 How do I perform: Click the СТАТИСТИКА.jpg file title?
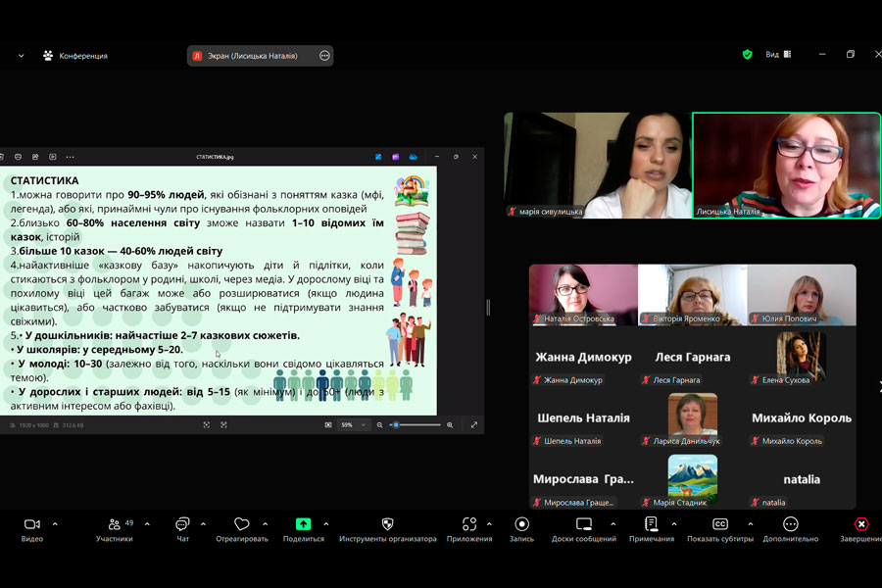click(x=215, y=157)
